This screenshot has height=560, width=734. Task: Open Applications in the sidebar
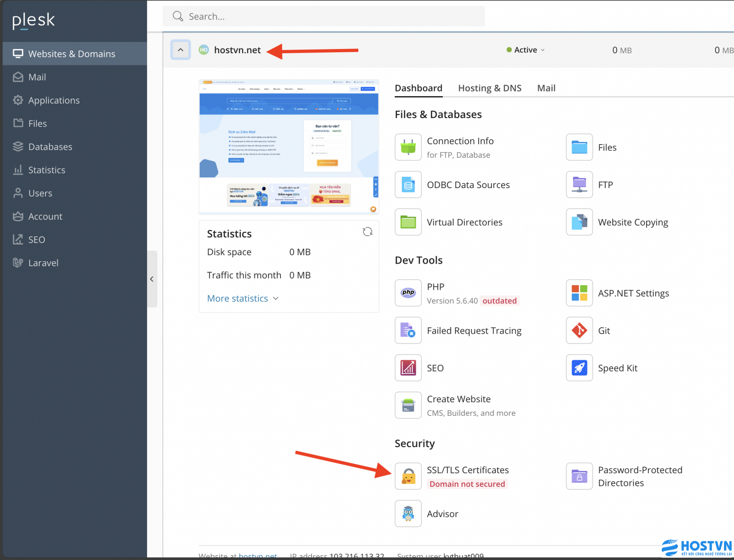[75, 100]
